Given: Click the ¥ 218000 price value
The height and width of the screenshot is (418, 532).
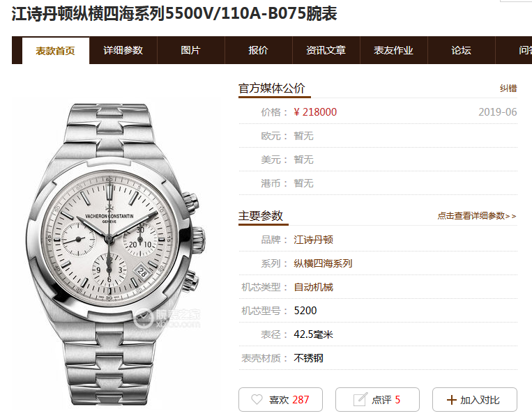Looking at the screenshot, I should [x=315, y=112].
